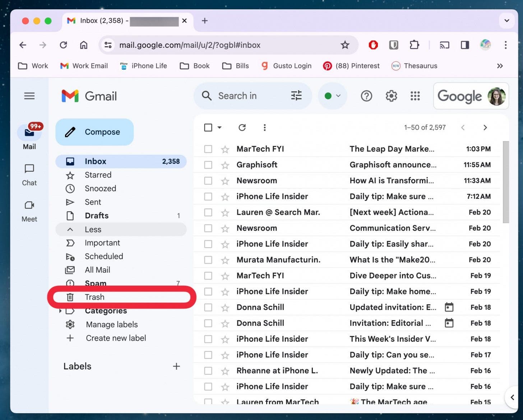
Task: Reload the page in the browser
Action: pyautogui.click(x=63, y=45)
